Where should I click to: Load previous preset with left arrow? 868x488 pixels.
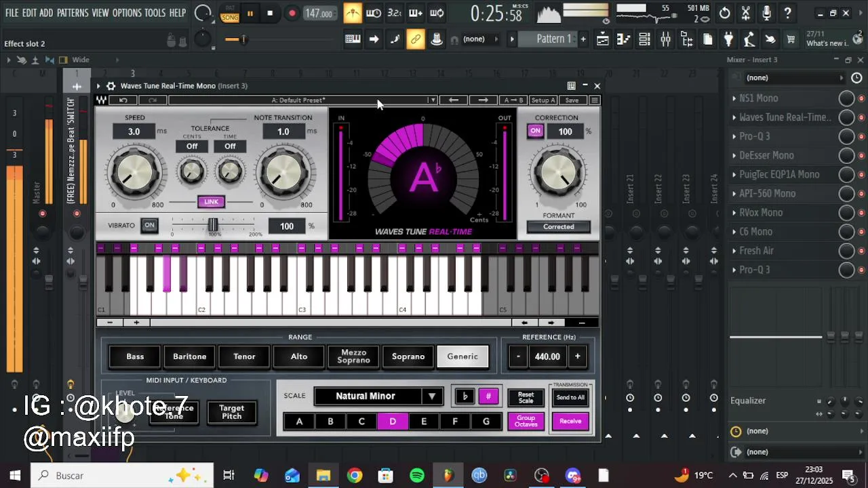pyautogui.click(x=454, y=100)
